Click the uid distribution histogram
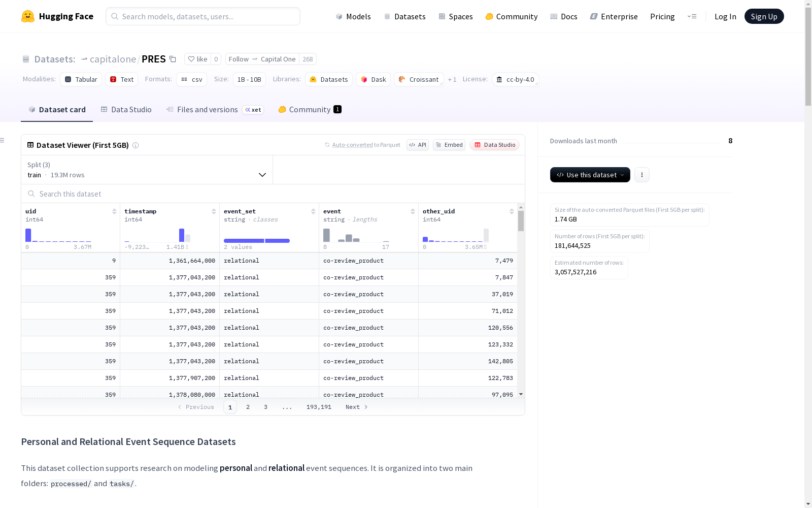 [x=58, y=235]
